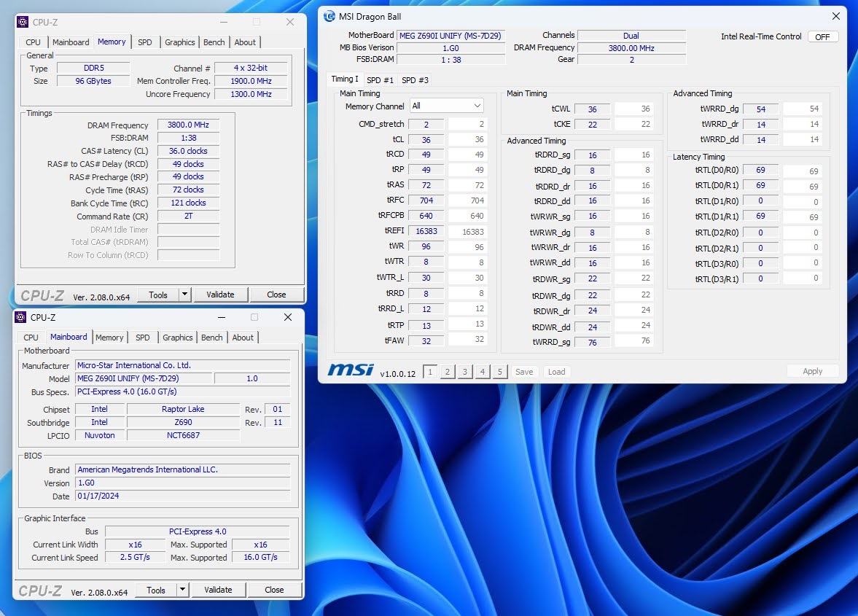Toggle Intel Real-Time Control OFF switch
858x616 pixels.
pyautogui.click(x=822, y=36)
